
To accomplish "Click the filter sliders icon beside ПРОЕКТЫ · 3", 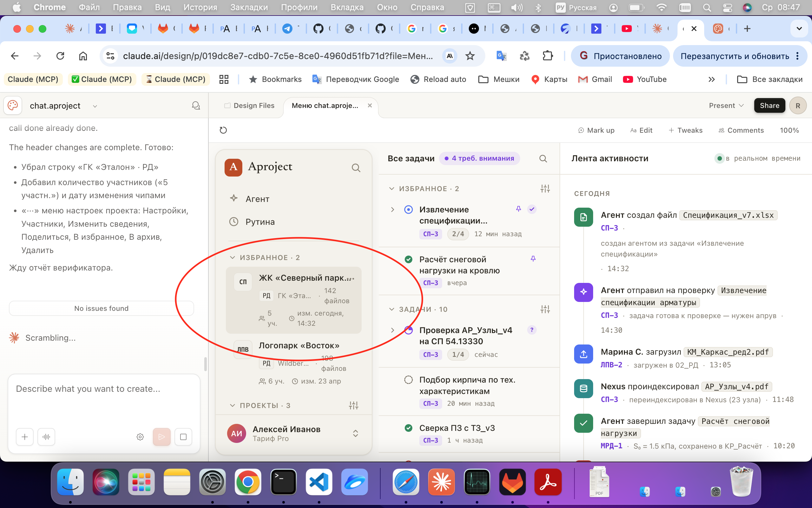I will point(353,405).
